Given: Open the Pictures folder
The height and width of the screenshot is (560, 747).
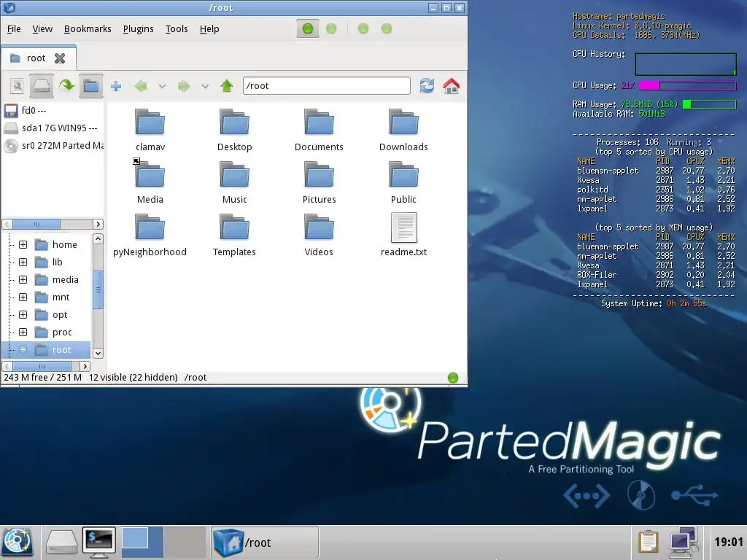Looking at the screenshot, I should point(319,182).
